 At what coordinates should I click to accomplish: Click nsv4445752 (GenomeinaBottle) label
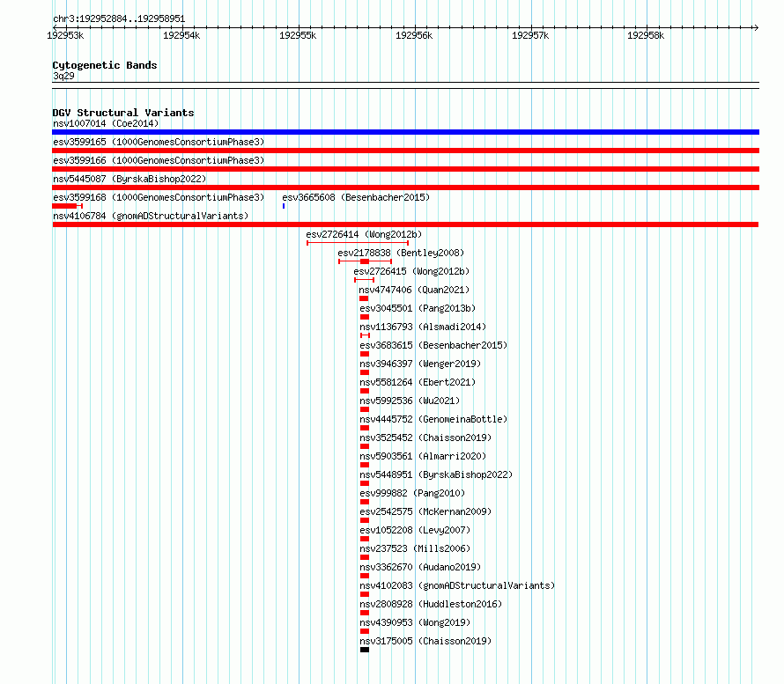point(433,419)
